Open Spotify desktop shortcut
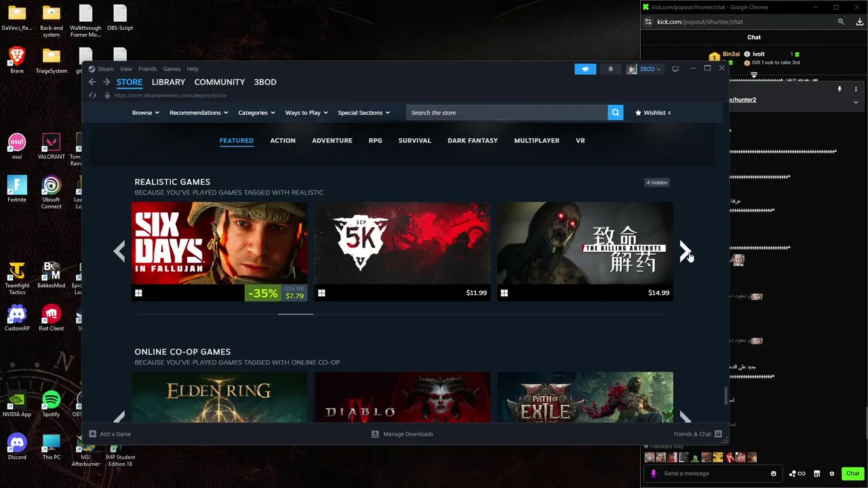The image size is (868, 488). point(51,403)
